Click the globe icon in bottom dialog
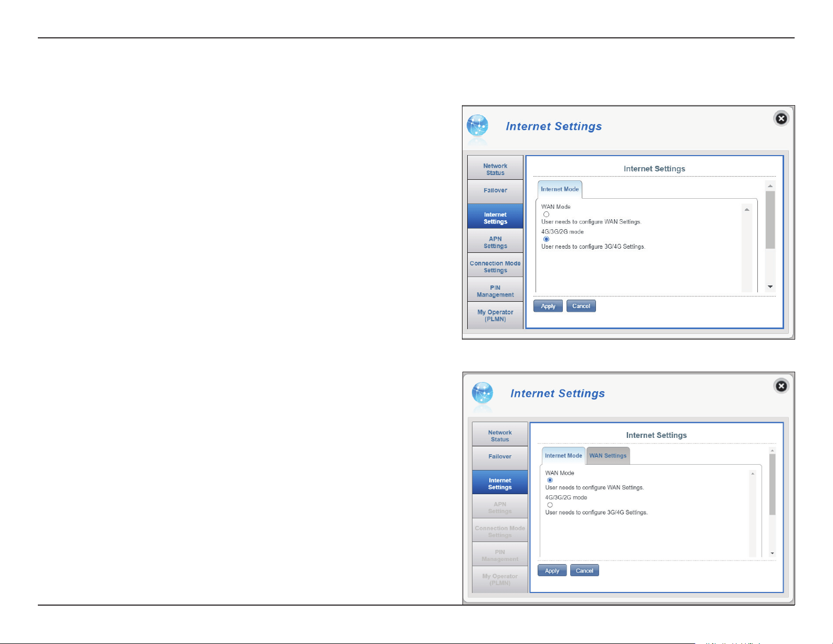 (482, 394)
